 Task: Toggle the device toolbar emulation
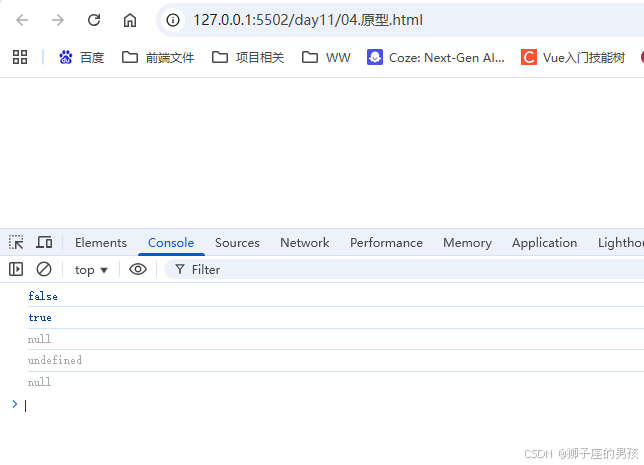(44, 242)
